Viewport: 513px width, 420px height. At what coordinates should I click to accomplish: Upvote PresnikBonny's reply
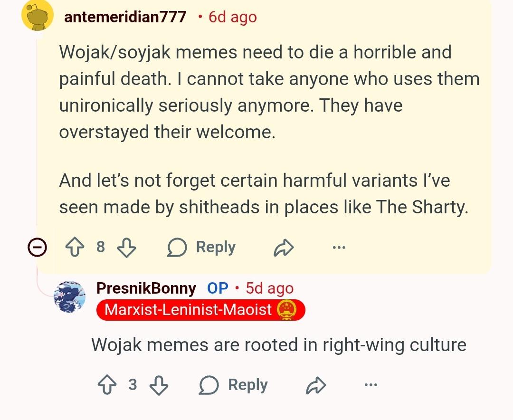(x=107, y=385)
